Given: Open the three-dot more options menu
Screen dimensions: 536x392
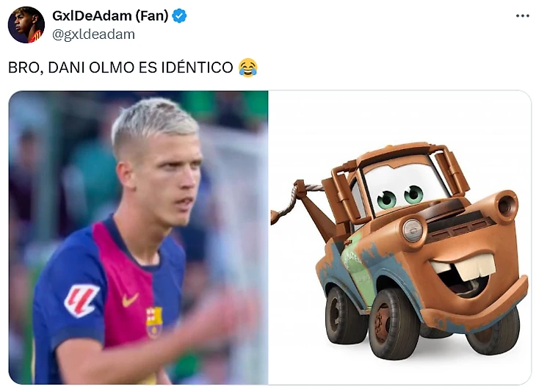Looking at the screenshot, I should point(522,16).
